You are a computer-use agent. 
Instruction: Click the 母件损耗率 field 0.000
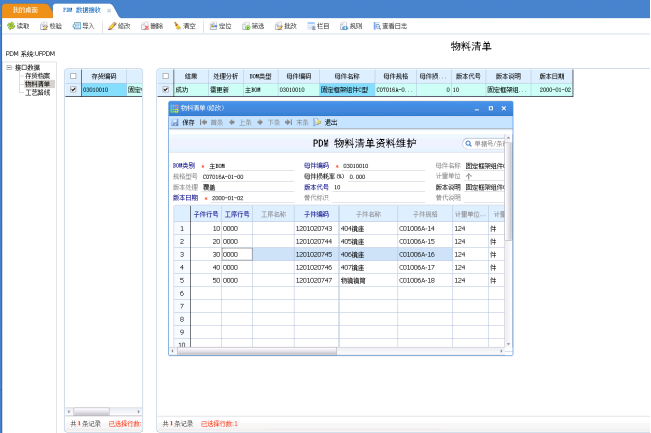coord(386,177)
